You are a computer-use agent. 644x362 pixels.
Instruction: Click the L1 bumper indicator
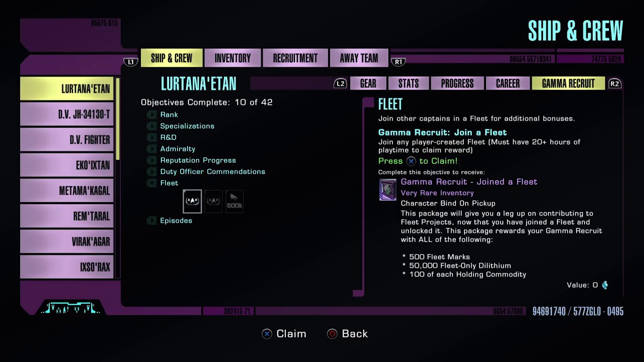(131, 62)
